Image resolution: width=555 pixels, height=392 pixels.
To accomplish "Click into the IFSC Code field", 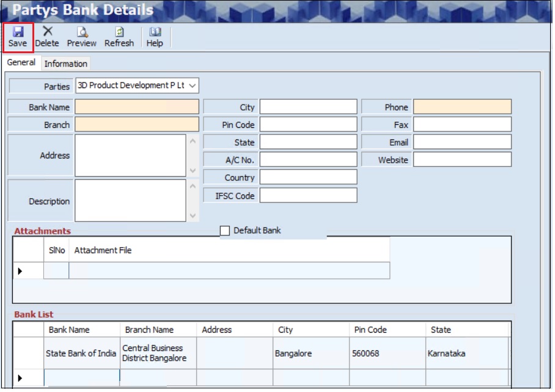I will pos(308,196).
